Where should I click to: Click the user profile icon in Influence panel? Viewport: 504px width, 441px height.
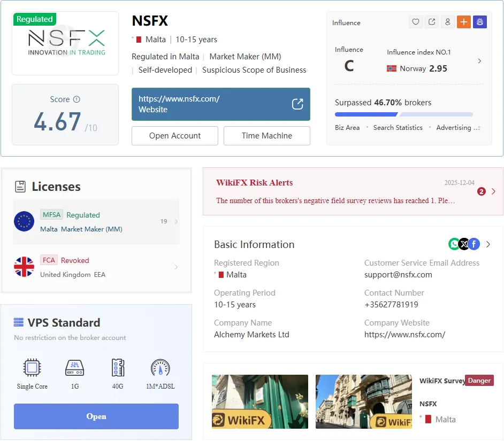tap(448, 22)
